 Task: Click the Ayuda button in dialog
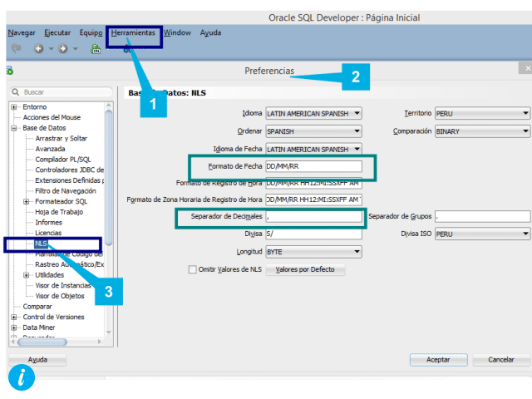37,360
